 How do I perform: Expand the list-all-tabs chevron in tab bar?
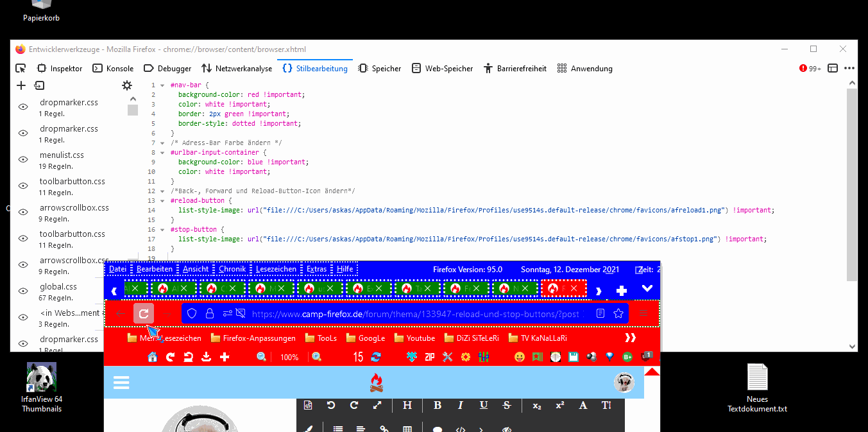647,289
